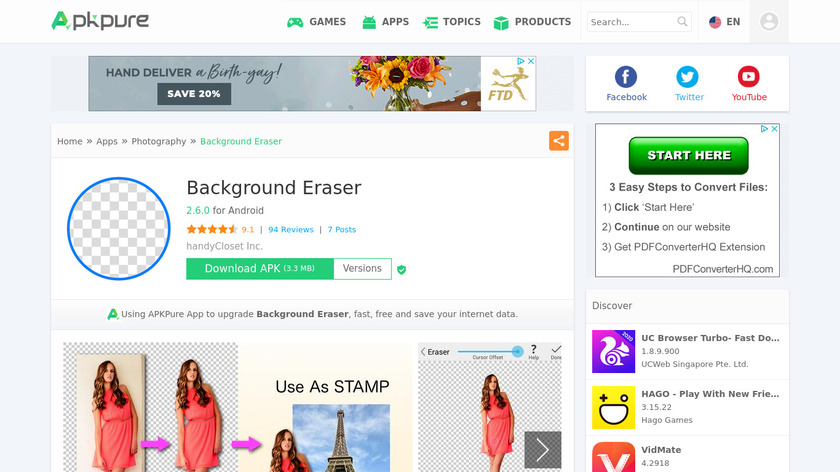Open the GAMES menu
This screenshot has height=472, width=840.
316,22
